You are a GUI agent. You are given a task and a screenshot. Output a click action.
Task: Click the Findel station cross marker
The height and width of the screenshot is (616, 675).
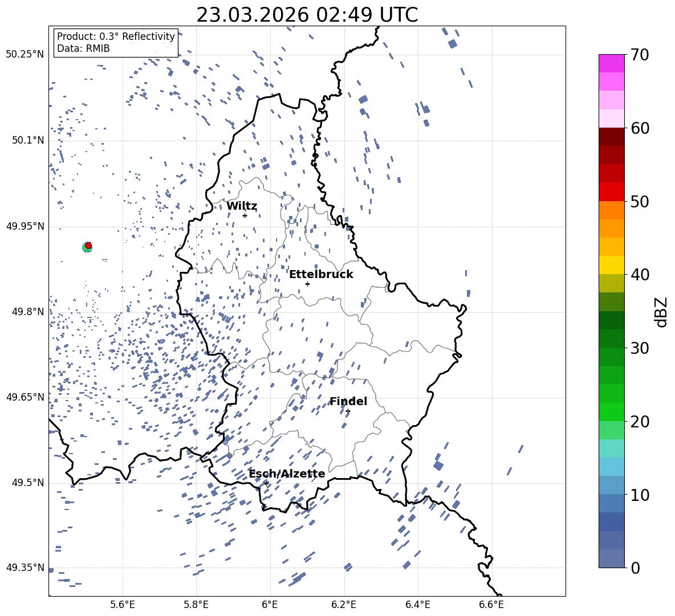(348, 411)
